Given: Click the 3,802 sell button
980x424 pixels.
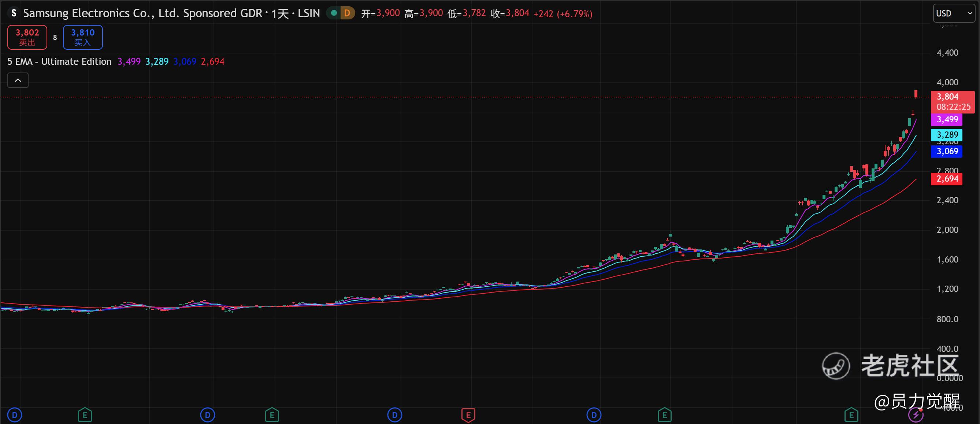Looking at the screenshot, I should 27,37.
